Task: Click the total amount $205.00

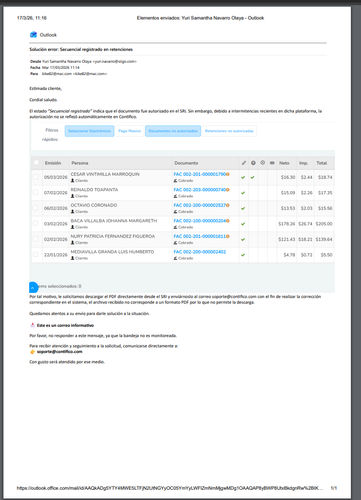Action: point(324,224)
